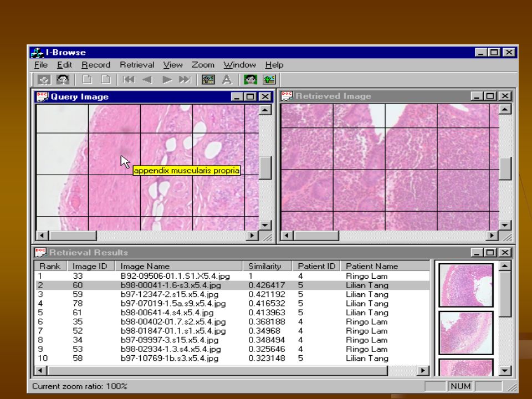Jump to the first record with the rewind icon

[x=129, y=80]
